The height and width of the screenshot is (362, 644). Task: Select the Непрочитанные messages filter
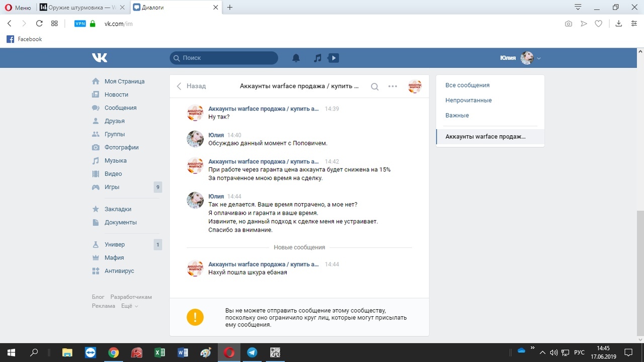[468, 100]
